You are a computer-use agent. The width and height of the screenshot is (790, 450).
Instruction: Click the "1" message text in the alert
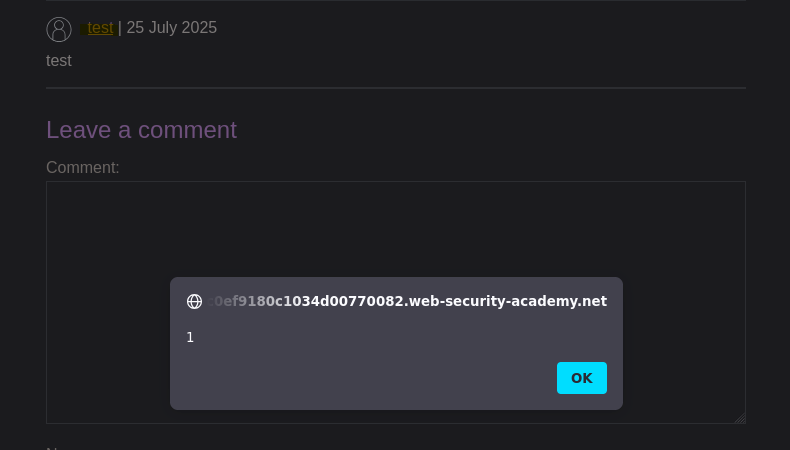[x=190, y=337]
